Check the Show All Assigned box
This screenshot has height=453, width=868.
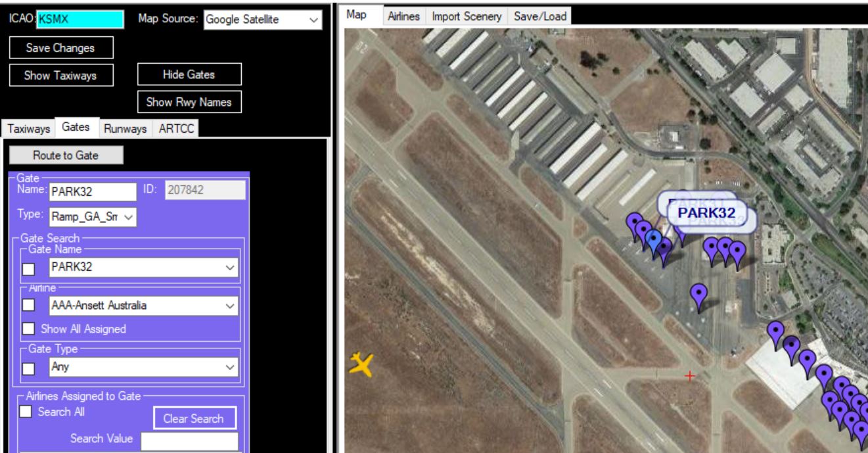pos(30,327)
